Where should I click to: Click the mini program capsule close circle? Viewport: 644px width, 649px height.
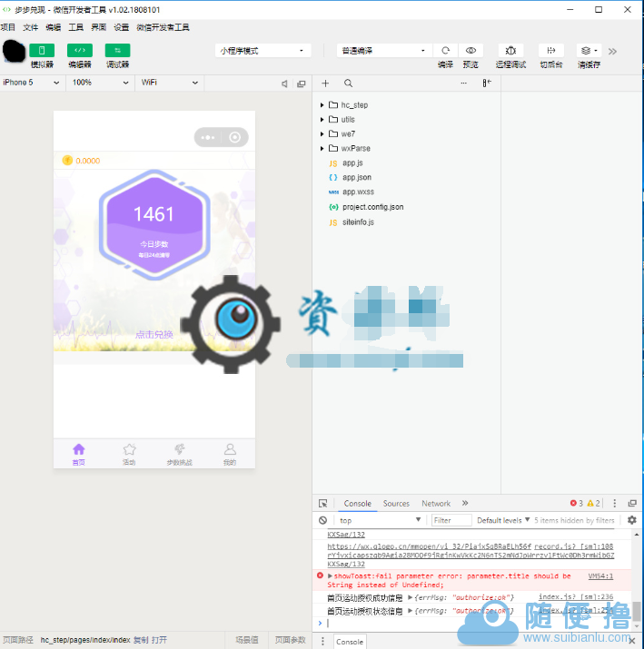click(235, 137)
